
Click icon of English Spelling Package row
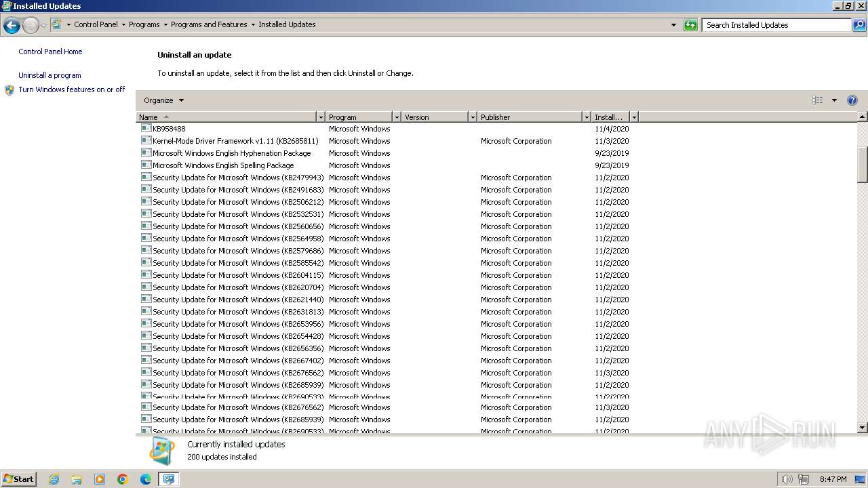tap(146, 165)
